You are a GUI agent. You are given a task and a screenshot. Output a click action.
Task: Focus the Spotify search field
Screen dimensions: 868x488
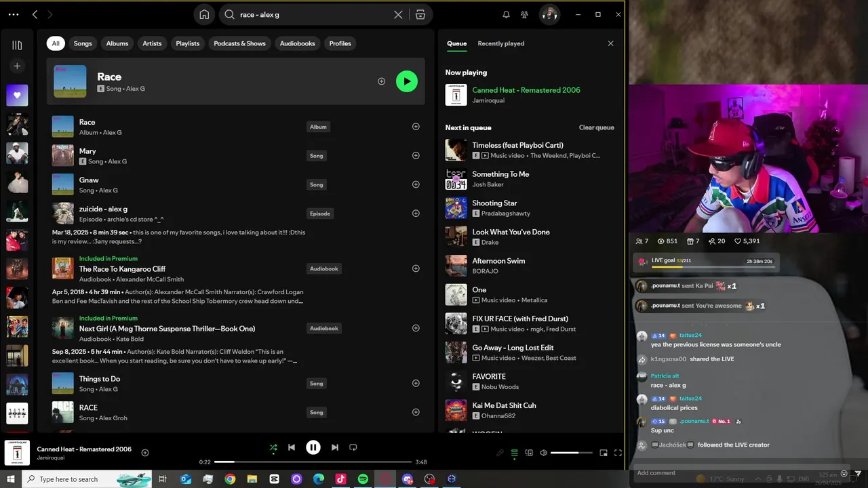click(314, 14)
